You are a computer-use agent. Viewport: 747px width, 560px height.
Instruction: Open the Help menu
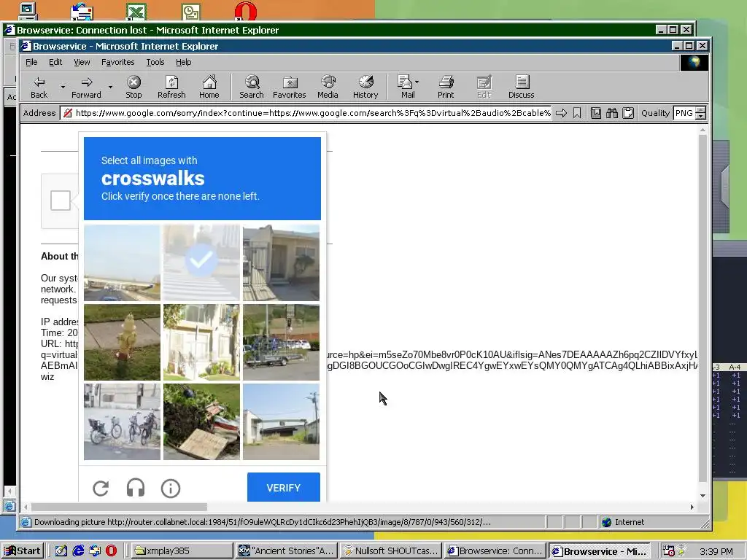183,62
